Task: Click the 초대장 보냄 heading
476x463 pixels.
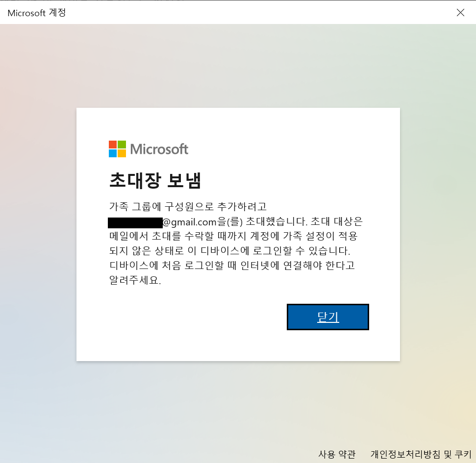Action: (x=155, y=180)
